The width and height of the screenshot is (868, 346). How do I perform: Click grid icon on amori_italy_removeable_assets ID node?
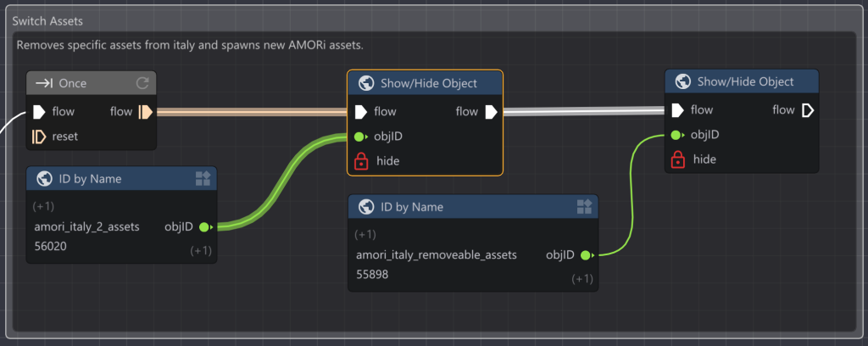tap(584, 207)
